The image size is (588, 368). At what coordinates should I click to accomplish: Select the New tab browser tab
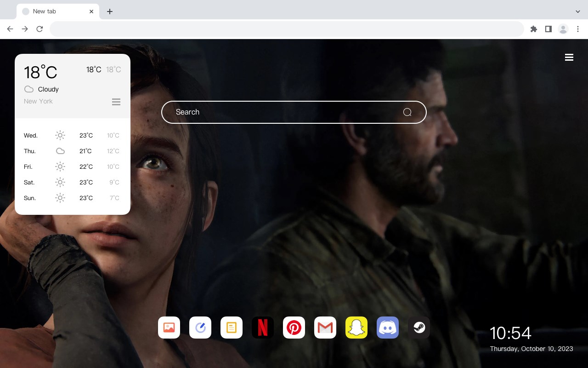click(x=58, y=11)
